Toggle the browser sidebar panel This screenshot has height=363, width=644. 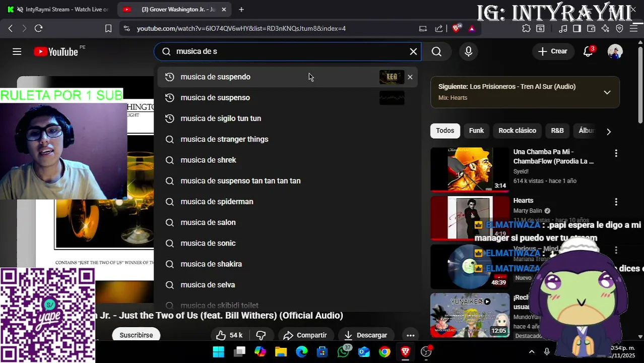coord(577,29)
